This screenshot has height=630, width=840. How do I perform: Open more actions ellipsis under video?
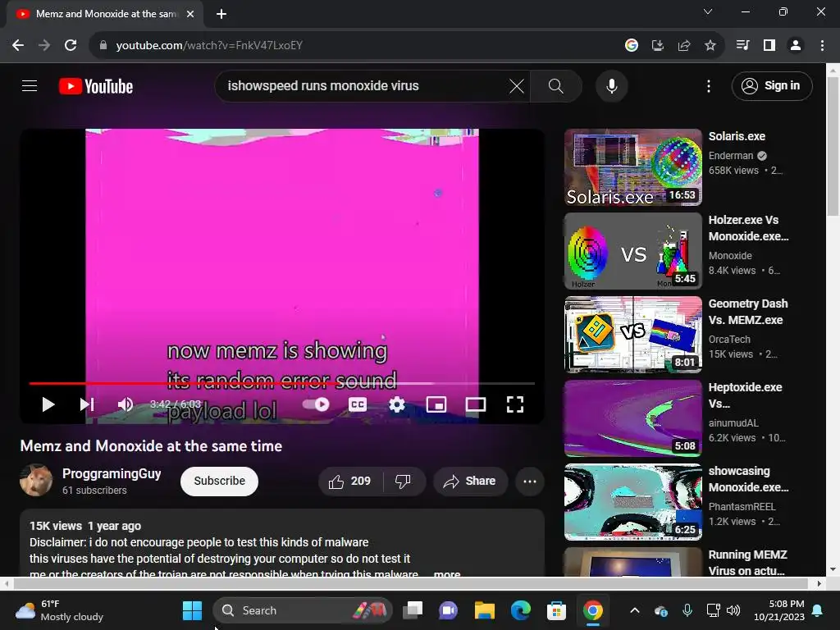(x=530, y=481)
